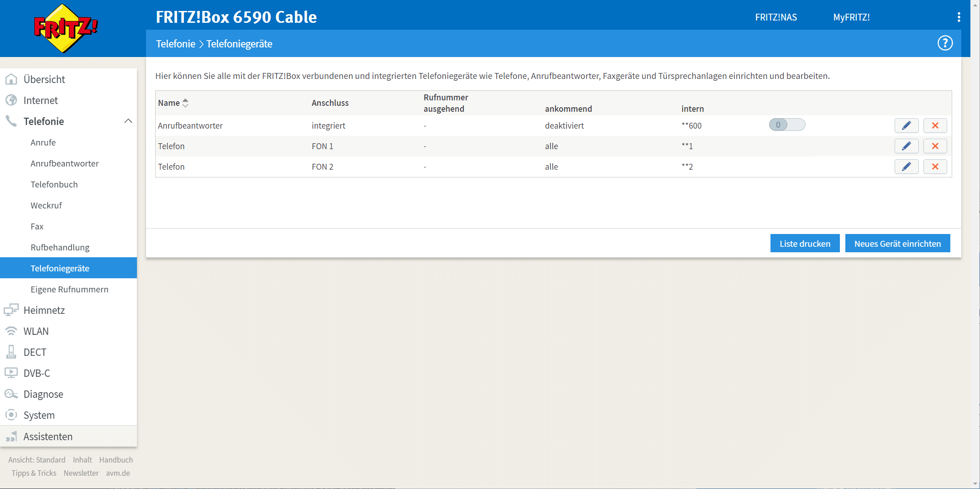
Task: Open the help question mark icon
Action: (x=945, y=43)
